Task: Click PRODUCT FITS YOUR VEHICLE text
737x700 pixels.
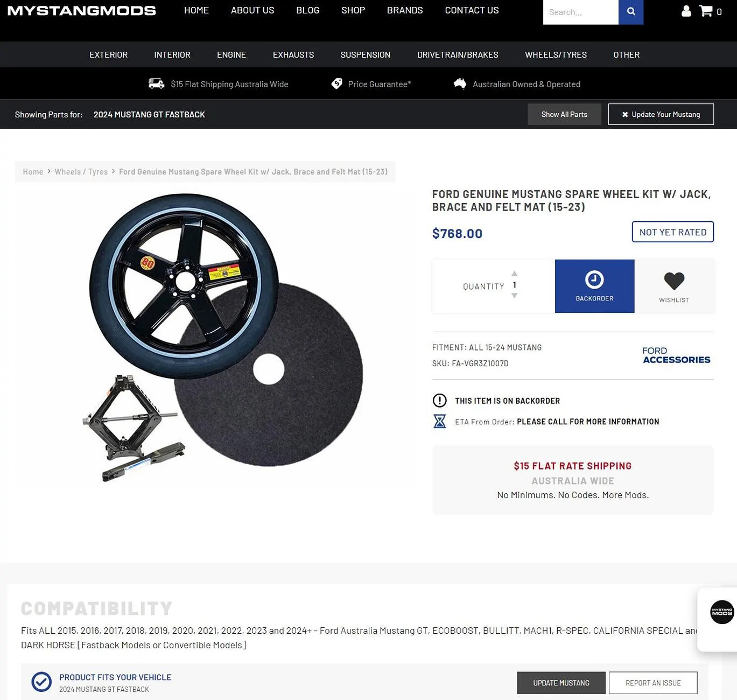Action: 115,677
